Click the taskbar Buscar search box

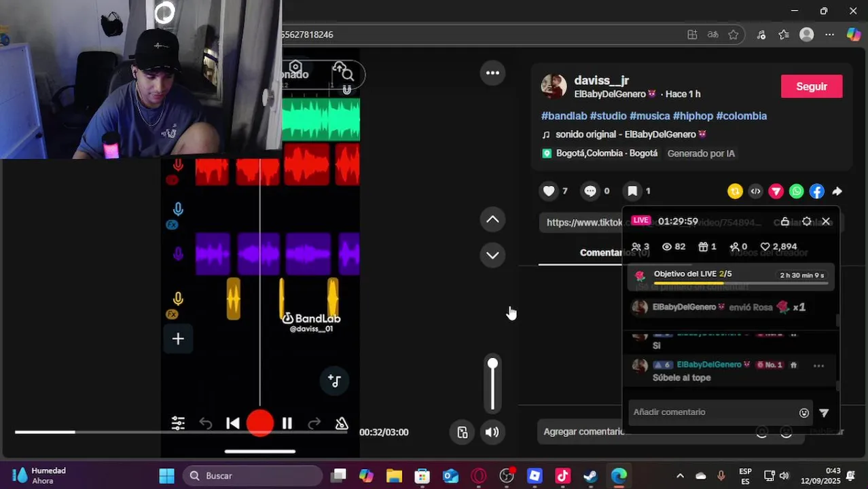(x=253, y=476)
